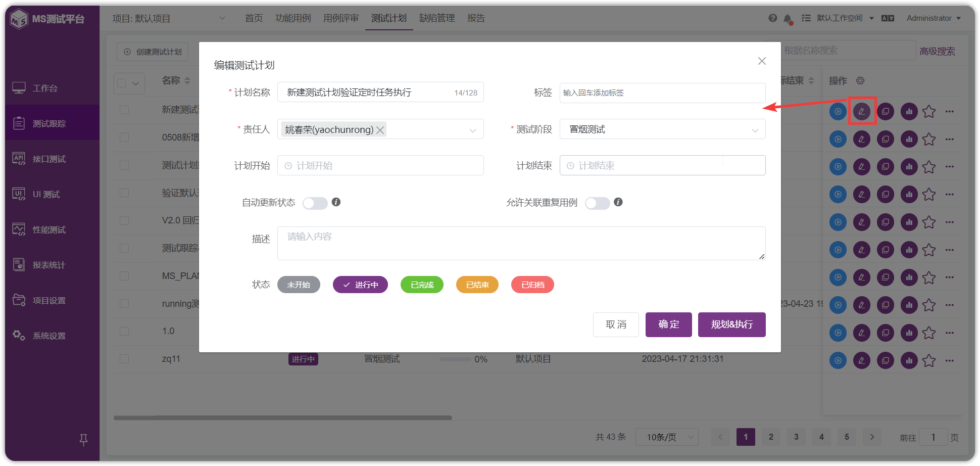980x466 pixels.
Task: Toggle the 允许关联重复用例 switch
Action: coord(597,203)
